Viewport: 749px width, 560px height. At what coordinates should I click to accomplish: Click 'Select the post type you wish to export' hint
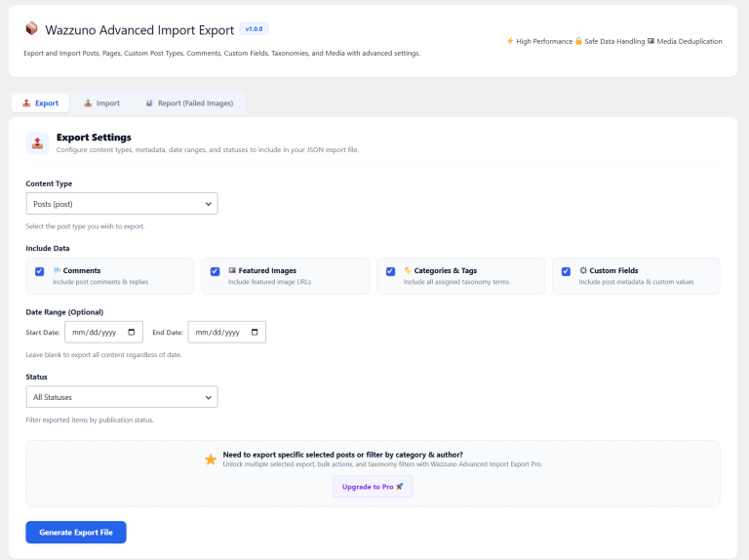pos(85,226)
